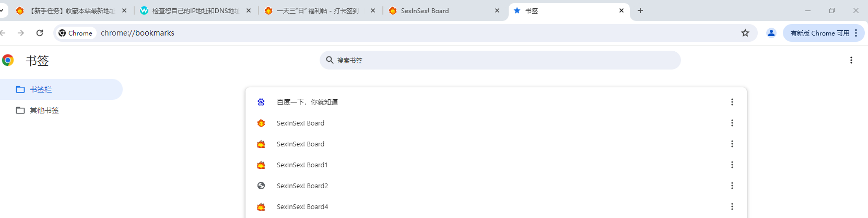Click the bookmark star icon in address bar
Screen dimensions: 868x218
click(x=745, y=33)
